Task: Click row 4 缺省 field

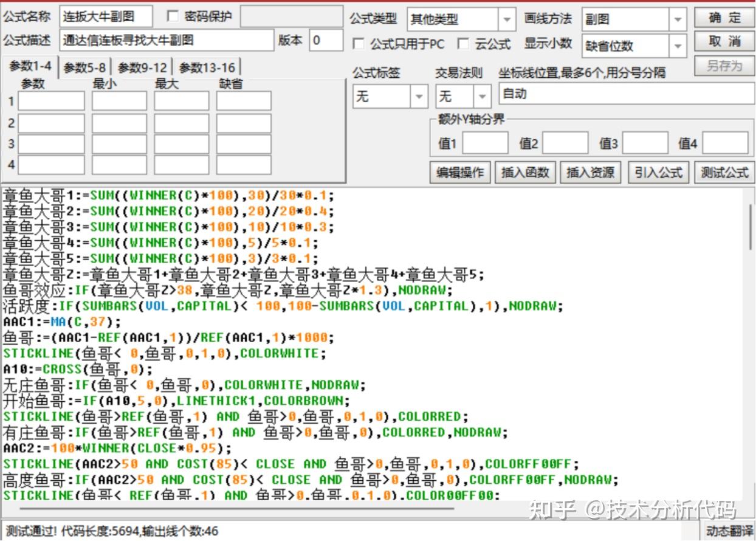Action: pyautogui.click(x=244, y=165)
